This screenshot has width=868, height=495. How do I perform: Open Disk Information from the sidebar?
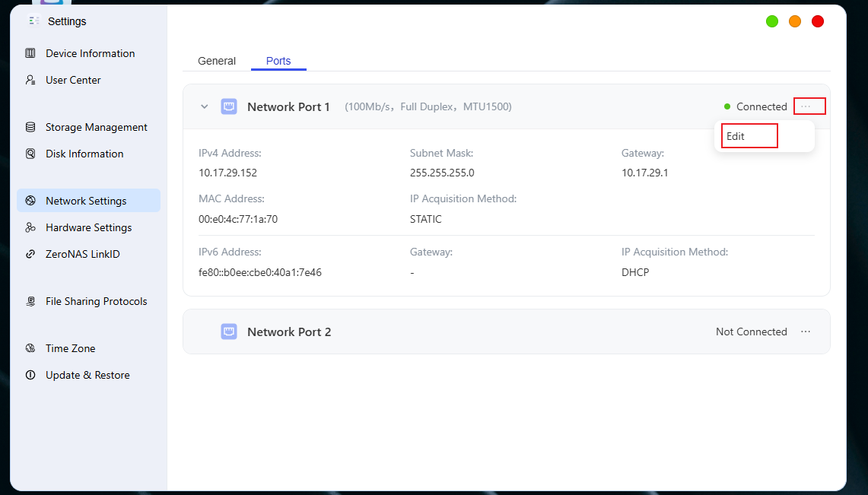pyautogui.click(x=88, y=154)
